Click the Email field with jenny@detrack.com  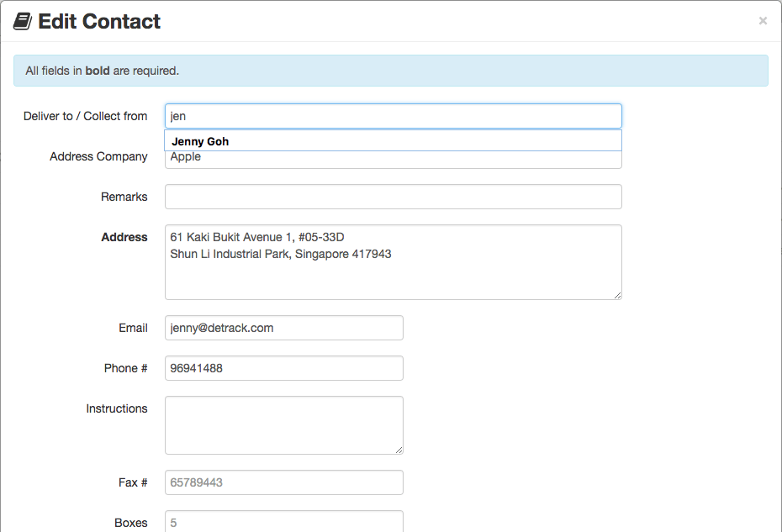click(283, 328)
